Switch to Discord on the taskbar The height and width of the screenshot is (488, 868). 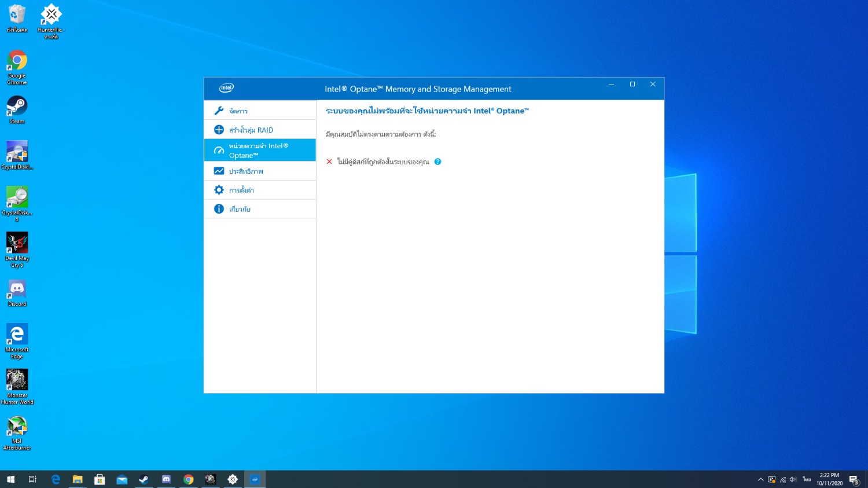click(x=166, y=479)
